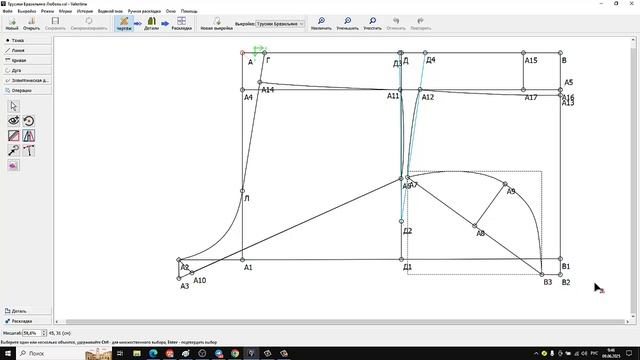The width and height of the screenshot is (640, 360).
Task: Open the Мерки menu
Action: 65,11
